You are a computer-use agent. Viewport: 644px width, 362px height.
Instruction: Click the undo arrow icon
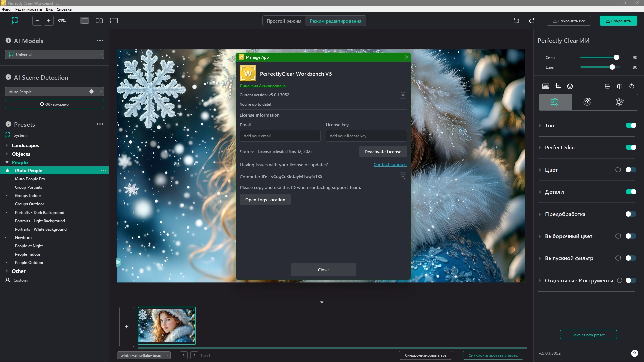tap(516, 21)
